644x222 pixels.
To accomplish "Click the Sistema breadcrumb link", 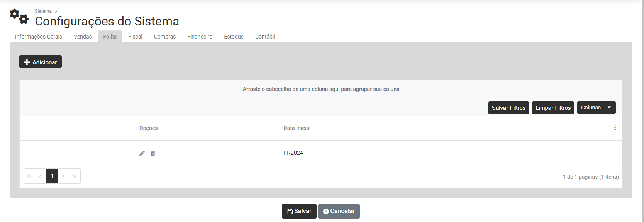I will [43, 11].
